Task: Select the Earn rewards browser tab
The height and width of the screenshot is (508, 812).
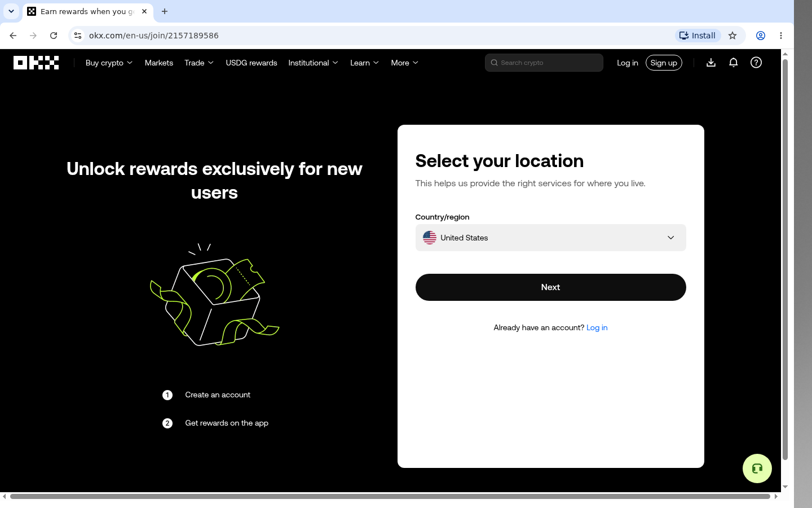Action: pyautogui.click(x=88, y=11)
